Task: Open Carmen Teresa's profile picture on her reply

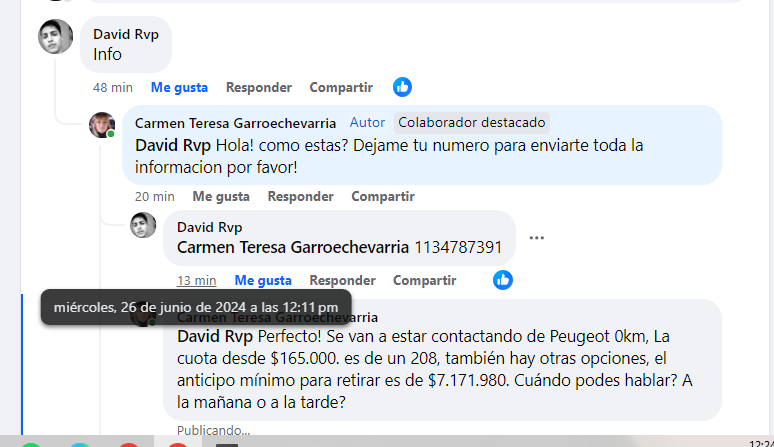Action: coord(102,125)
